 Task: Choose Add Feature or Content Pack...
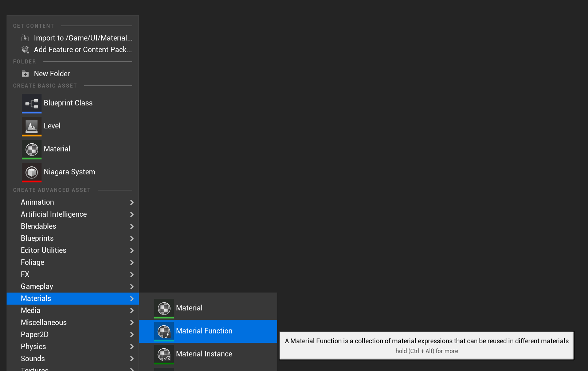coord(72,50)
